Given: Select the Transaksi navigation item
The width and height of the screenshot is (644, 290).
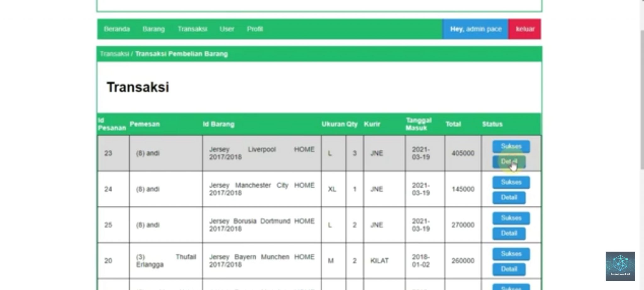Looking at the screenshot, I should 192,29.
